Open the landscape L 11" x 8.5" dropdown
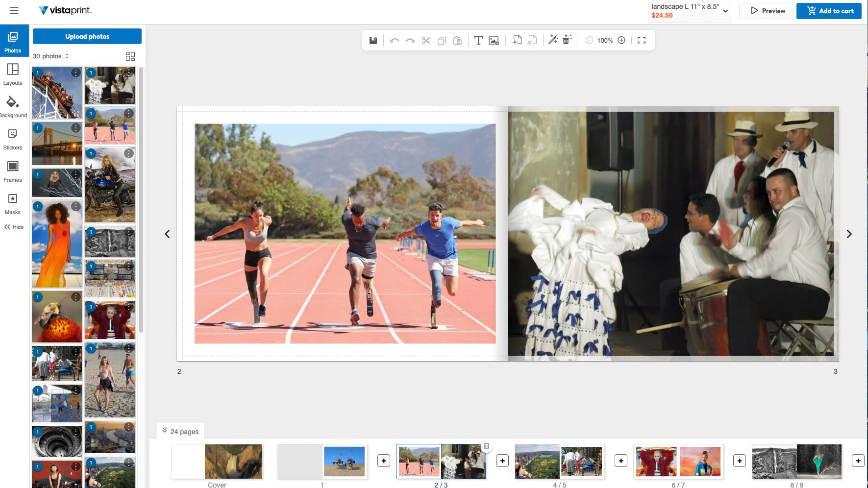Viewport: 868px width, 488px height. (689, 11)
